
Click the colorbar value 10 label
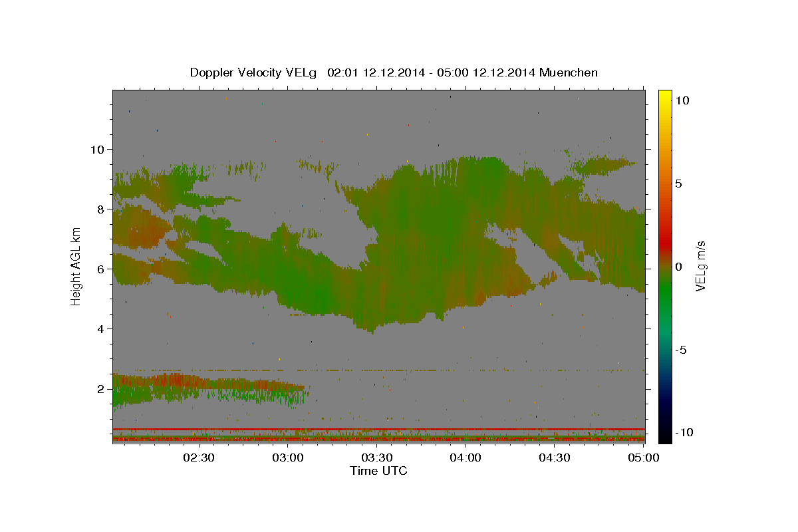tap(682, 100)
